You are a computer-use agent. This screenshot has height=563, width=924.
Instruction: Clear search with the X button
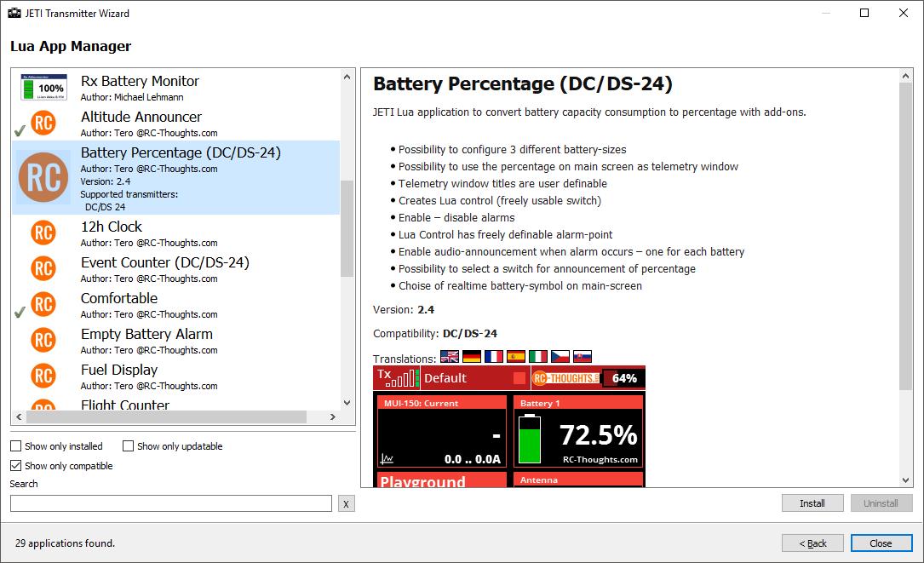coord(347,503)
